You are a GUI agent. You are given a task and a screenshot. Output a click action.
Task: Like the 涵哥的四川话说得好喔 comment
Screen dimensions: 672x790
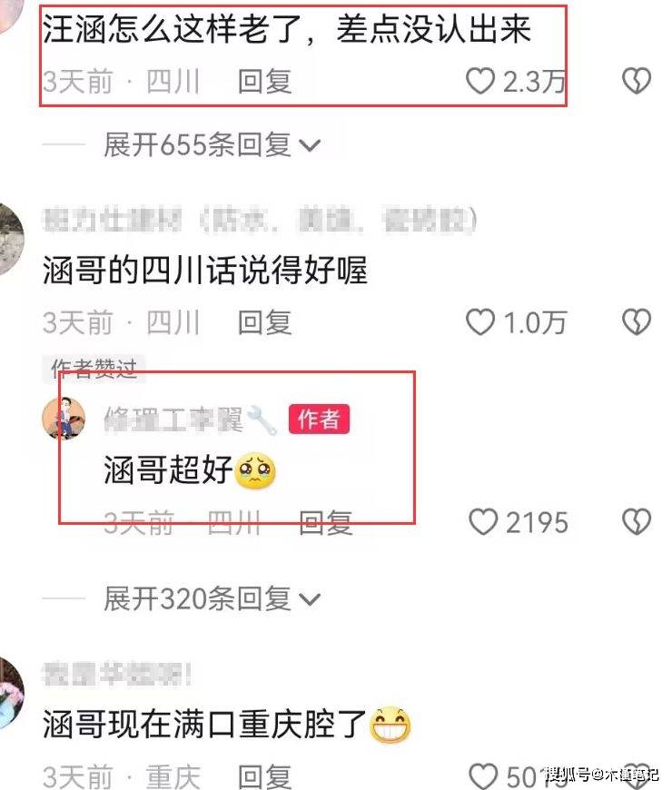[479, 322]
